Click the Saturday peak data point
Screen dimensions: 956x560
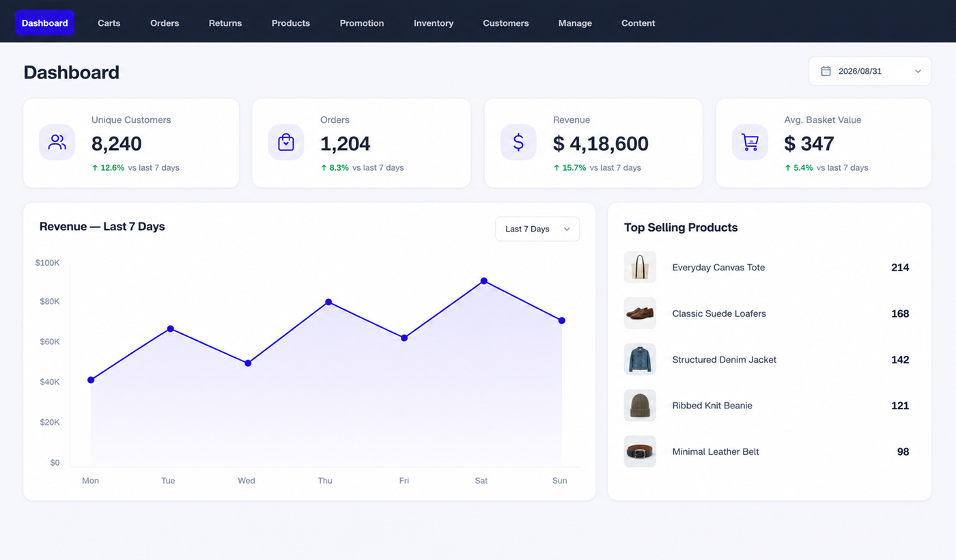(483, 281)
